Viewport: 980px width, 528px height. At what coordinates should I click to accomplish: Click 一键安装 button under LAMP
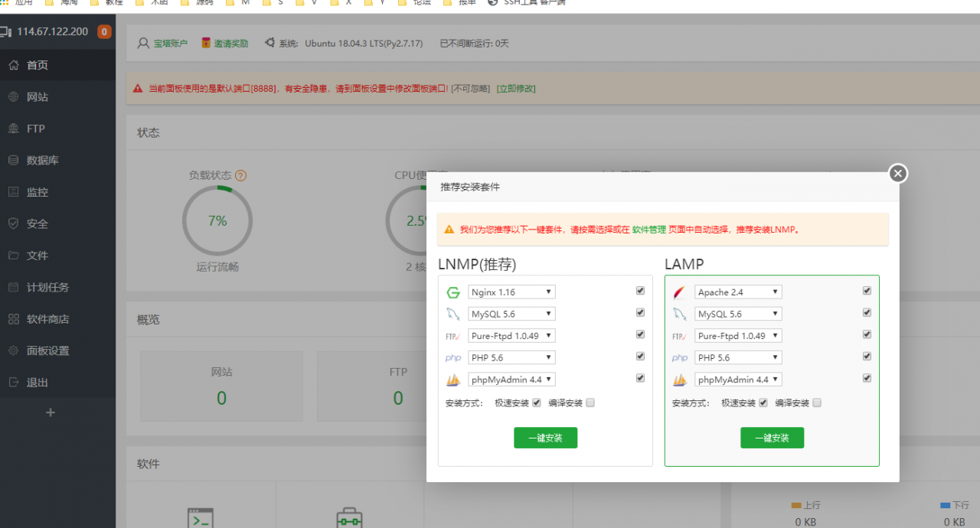pyautogui.click(x=772, y=438)
